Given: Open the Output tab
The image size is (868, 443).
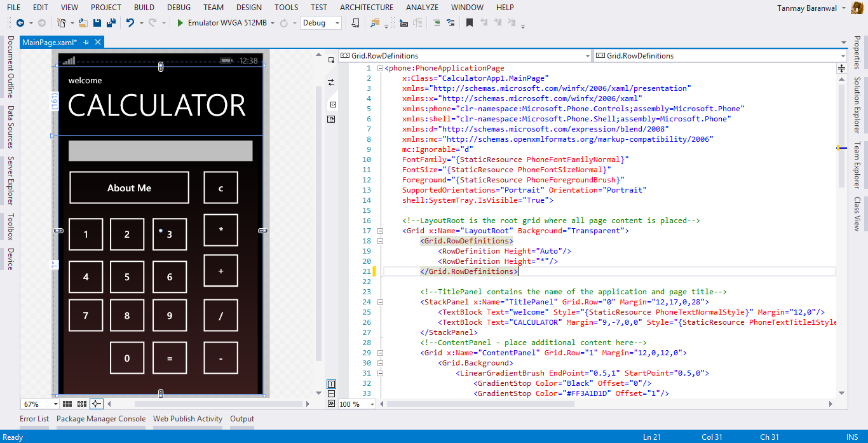Looking at the screenshot, I should [x=242, y=419].
